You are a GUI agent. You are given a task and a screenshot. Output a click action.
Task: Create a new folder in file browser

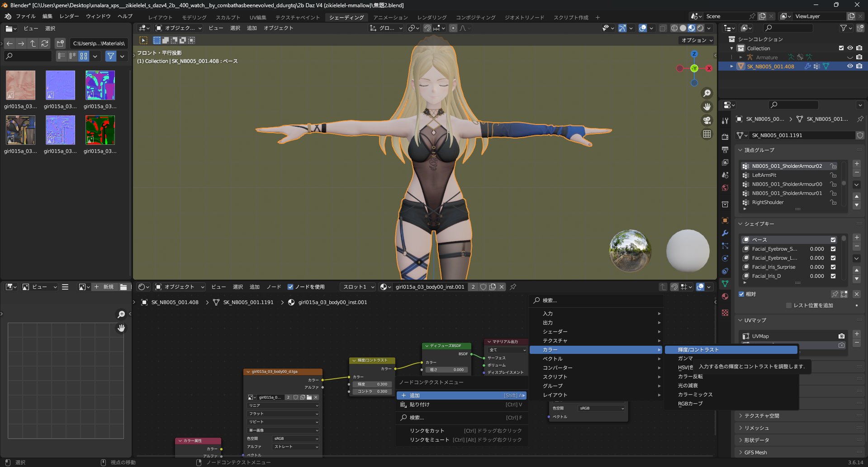pos(60,43)
